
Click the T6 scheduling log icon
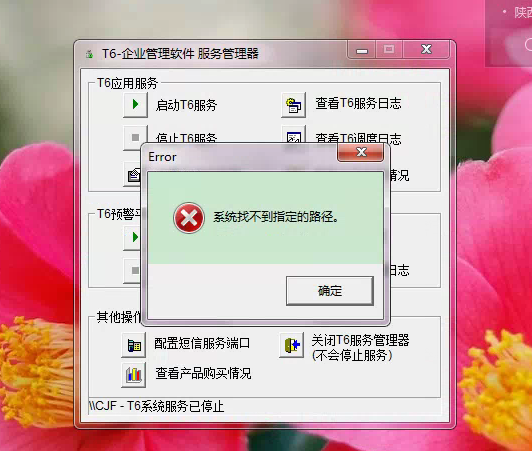click(x=293, y=135)
